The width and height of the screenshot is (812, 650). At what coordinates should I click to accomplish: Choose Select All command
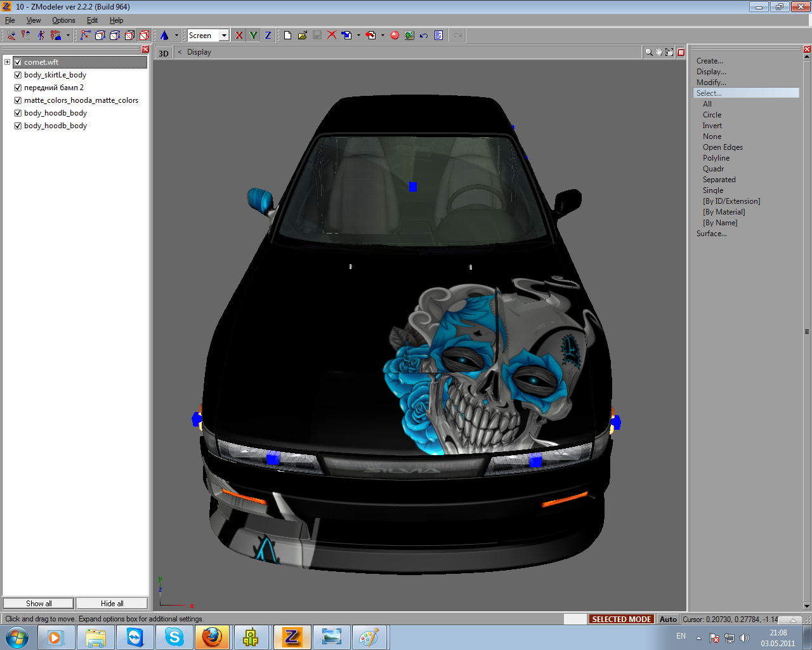707,104
